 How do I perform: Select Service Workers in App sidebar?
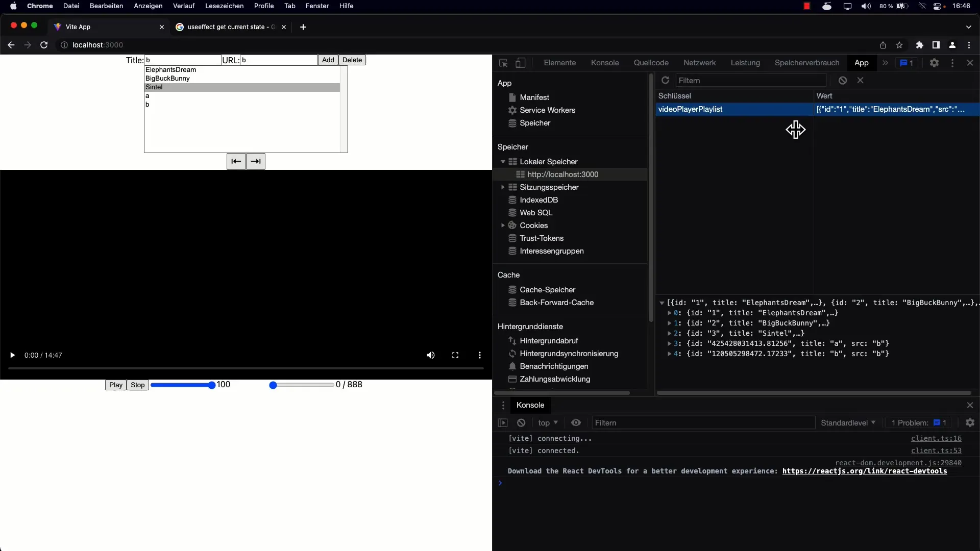coord(547,110)
